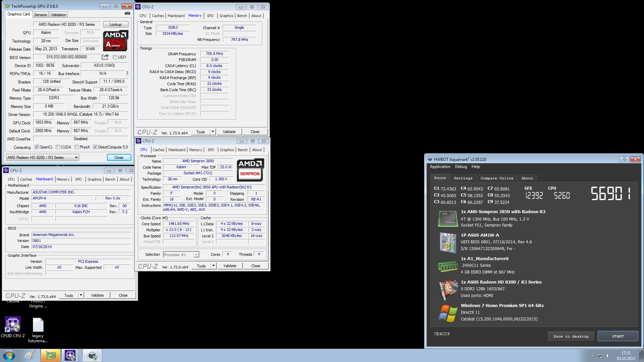Select the legacy futuremark desktop file

[38, 330]
